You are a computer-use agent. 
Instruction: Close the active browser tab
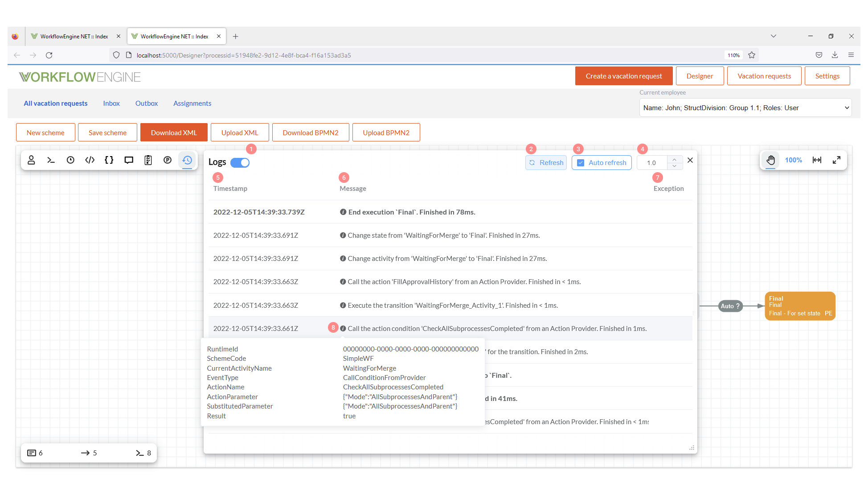pos(219,36)
